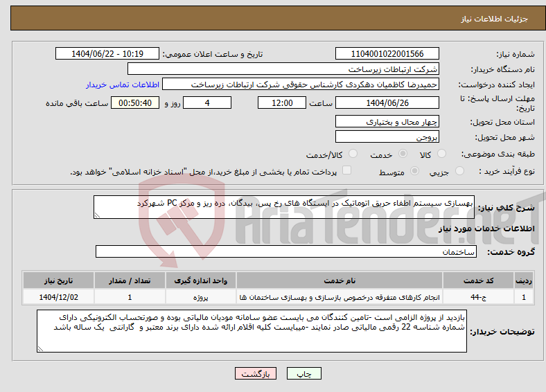The height and width of the screenshot is (392, 546).
Task: Click the remaining time 00:50:40 field
Action: pos(135,103)
